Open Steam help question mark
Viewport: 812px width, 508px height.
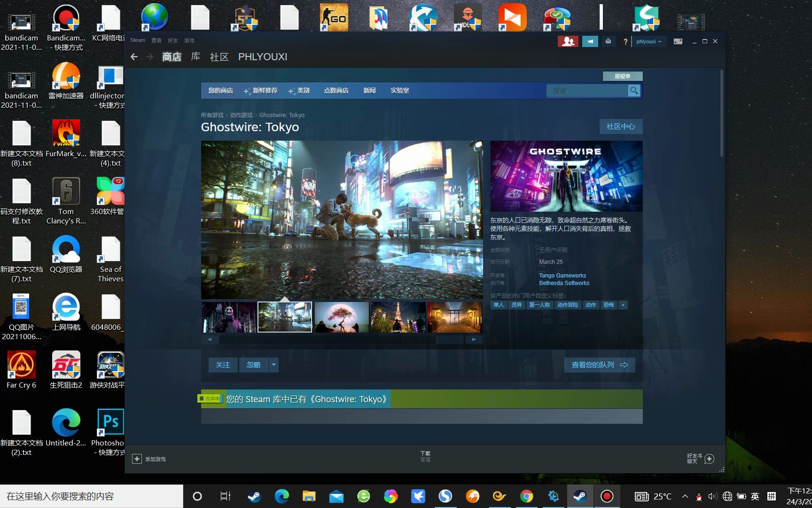coord(625,42)
